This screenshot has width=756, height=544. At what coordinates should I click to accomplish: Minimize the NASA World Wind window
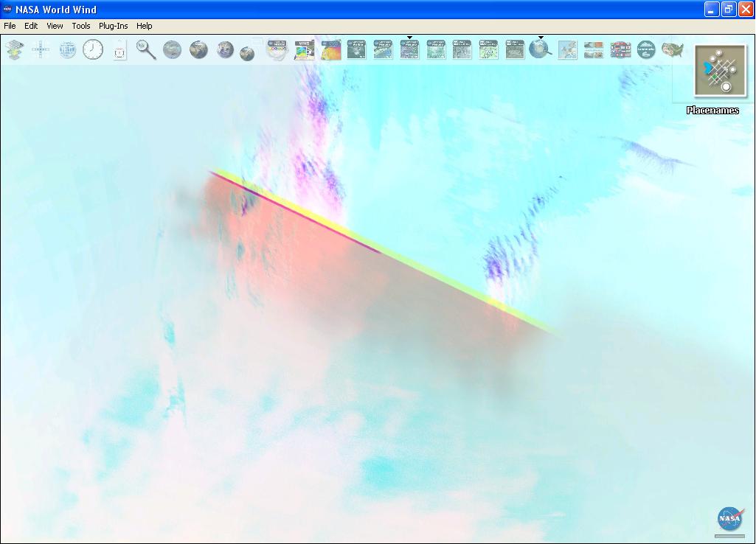(712, 9)
